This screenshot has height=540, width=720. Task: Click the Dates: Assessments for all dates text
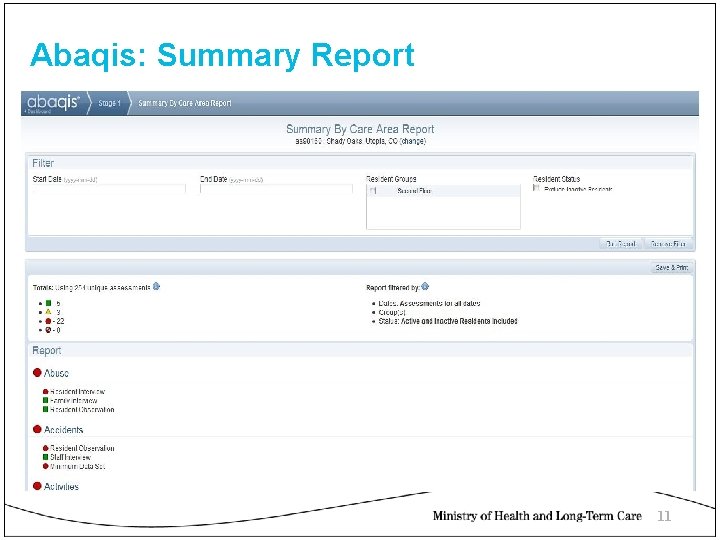(x=429, y=304)
